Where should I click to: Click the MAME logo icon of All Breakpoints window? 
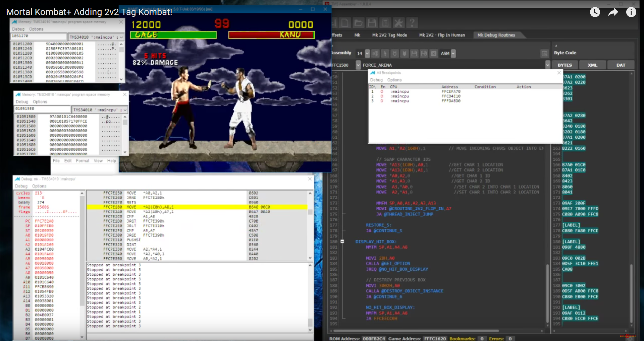pyautogui.click(x=373, y=73)
